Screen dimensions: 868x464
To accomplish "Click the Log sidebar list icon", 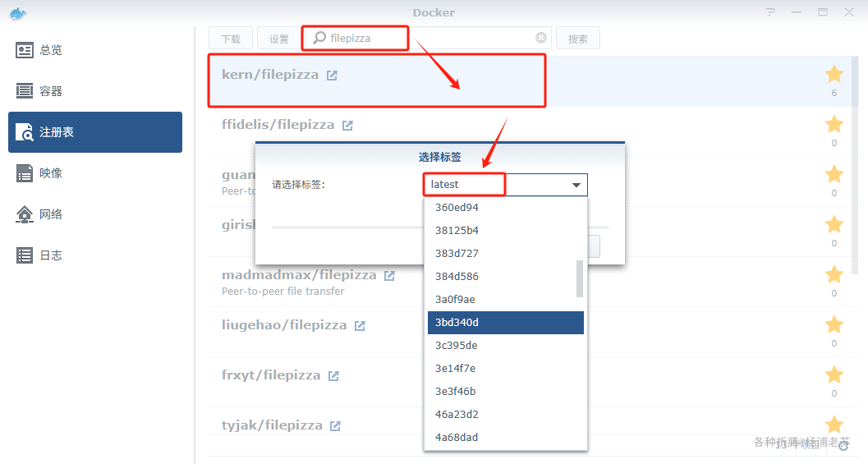I will pyautogui.click(x=25, y=255).
